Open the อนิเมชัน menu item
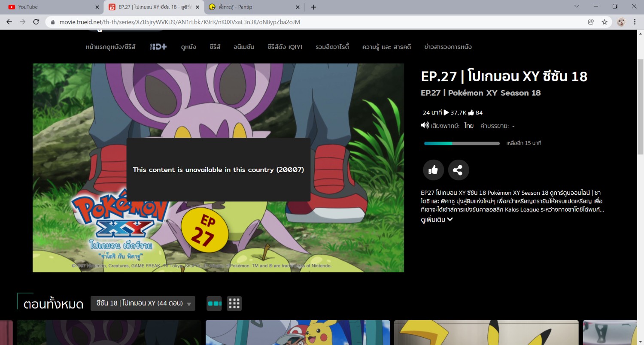Screen dimensions: 644x345 244,47
